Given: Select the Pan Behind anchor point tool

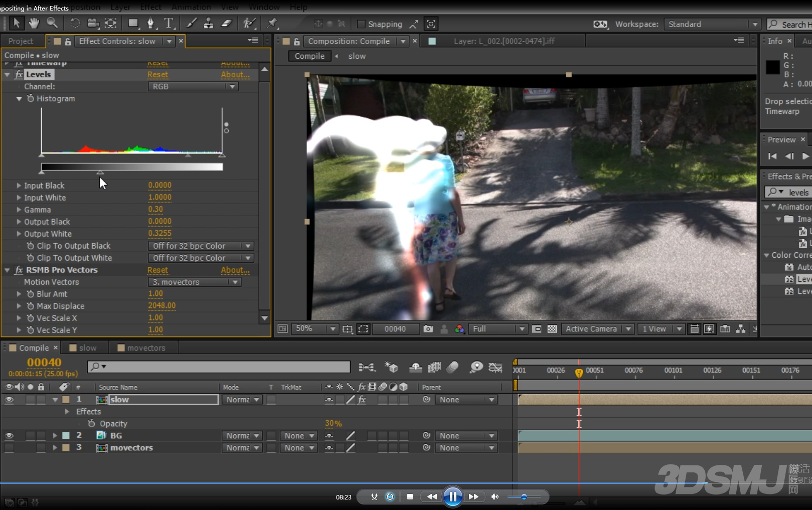Looking at the screenshot, I should pyautogui.click(x=110, y=23).
